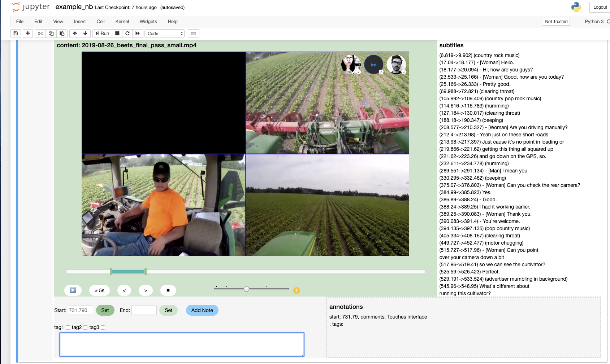Click the left handle of timeline range
This screenshot has height=364, width=610.
pos(111,272)
